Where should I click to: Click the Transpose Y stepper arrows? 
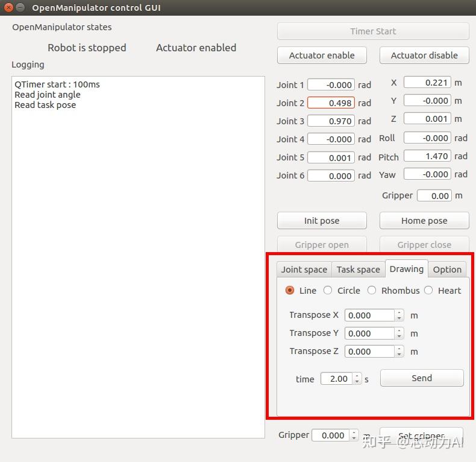pos(399,333)
